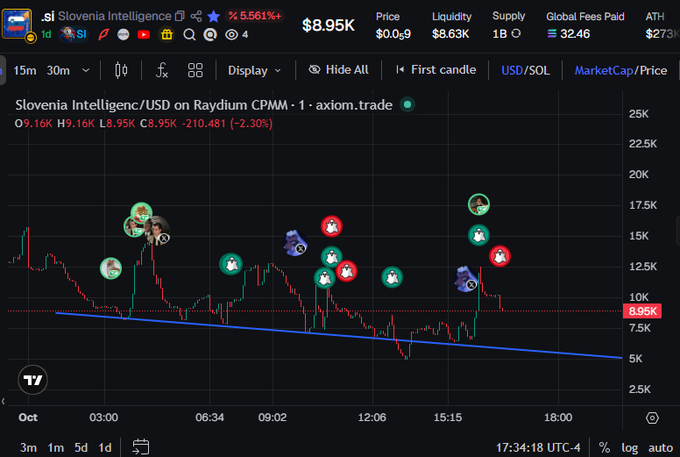Click the $8.95K market cap value
Image resolution: width=680 pixels, height=457 pixels.
328,25
